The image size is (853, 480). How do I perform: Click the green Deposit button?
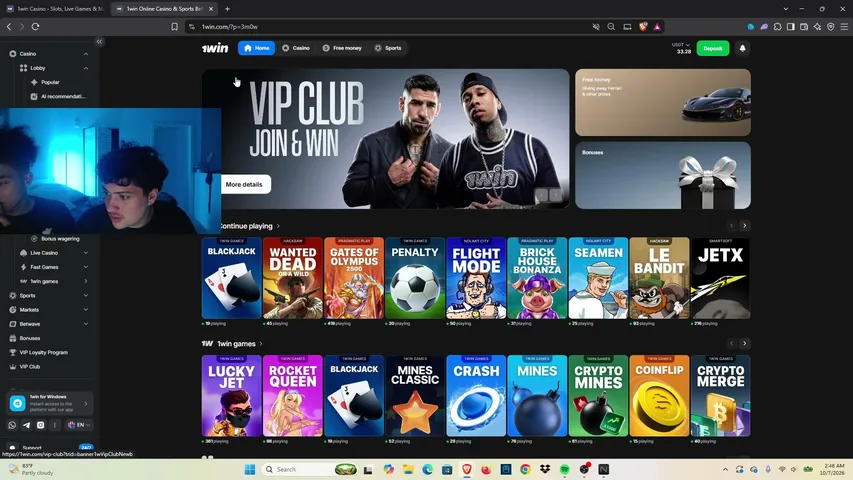point(713,48)
